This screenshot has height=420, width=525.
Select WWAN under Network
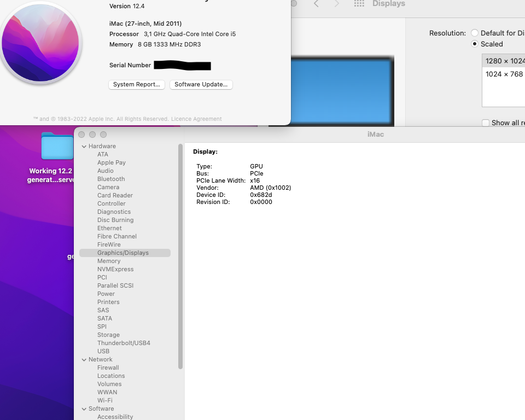pyautogui.click(x=108, y=392)
